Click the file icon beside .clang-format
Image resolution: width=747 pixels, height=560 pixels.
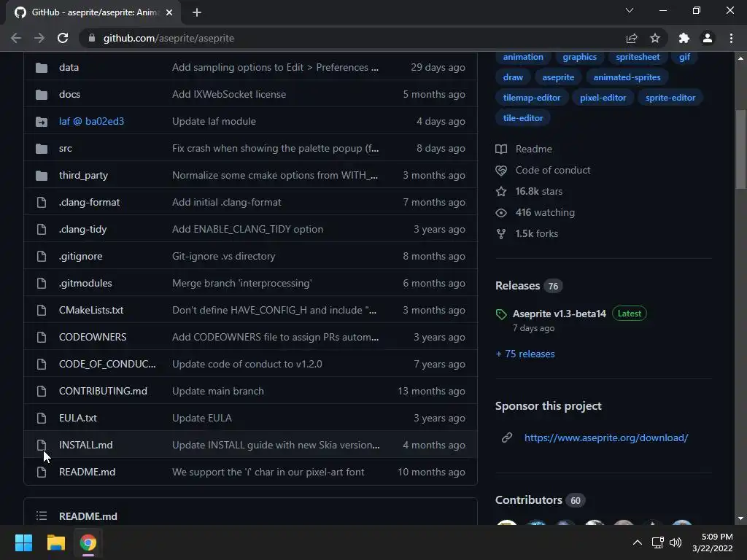[42, 203]
